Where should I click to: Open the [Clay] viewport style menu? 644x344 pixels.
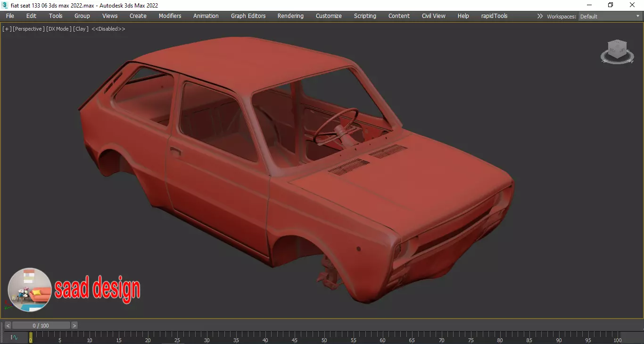tap(81, 29)
